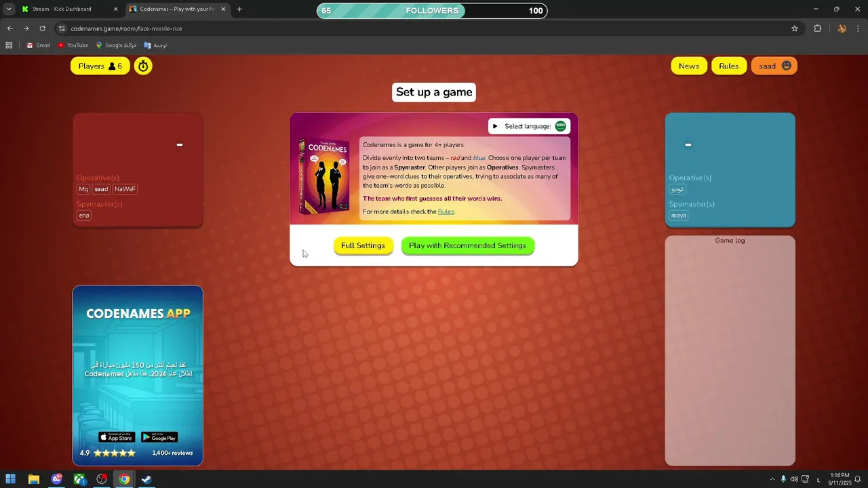
Task: Click the red team Operative(s) label
Action: pos(98,178)
